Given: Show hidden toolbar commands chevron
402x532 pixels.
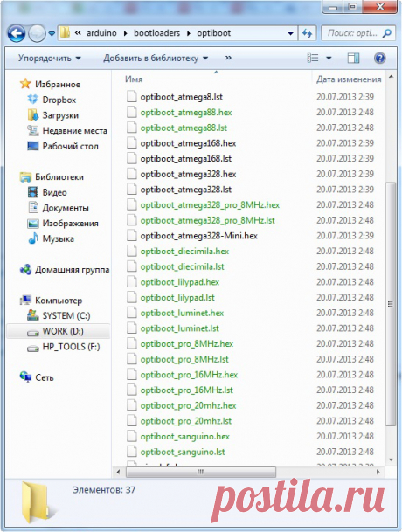Looking at the screenshot, I should click(x=228, y=58).
